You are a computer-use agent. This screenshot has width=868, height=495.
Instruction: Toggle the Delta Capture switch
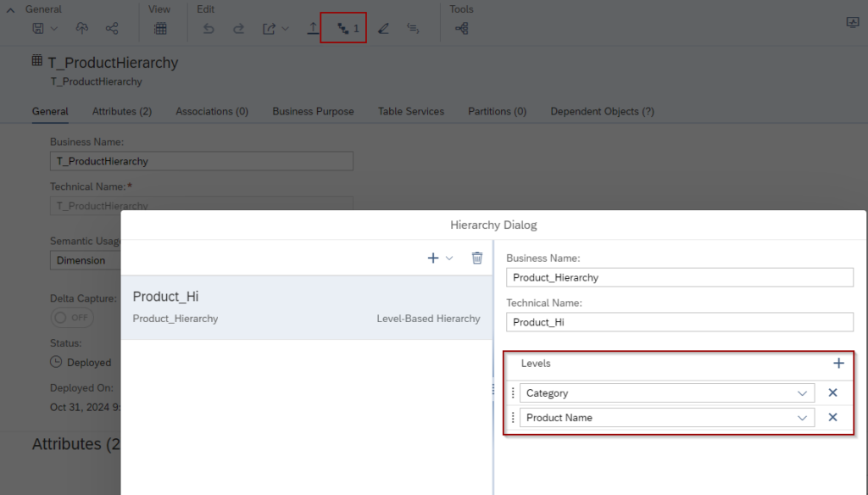(72, 317)
